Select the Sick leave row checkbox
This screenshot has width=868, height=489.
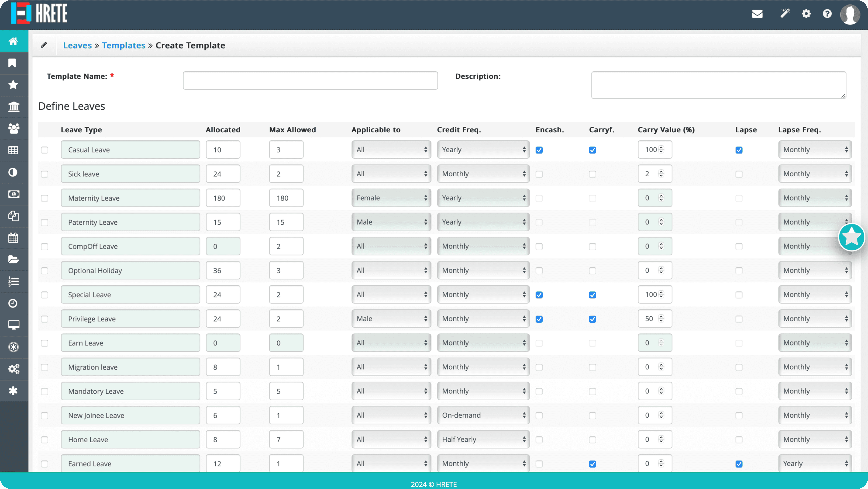pyautogui.click(x=45, y=174)
